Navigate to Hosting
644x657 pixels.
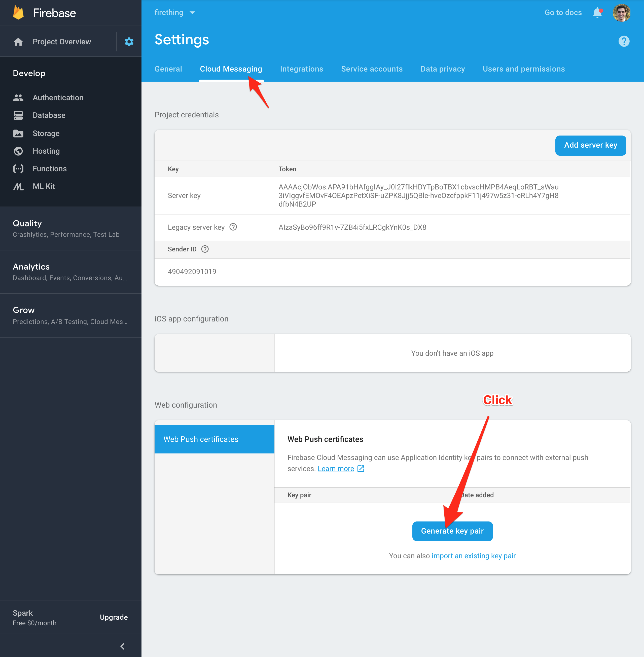[46, 151]
